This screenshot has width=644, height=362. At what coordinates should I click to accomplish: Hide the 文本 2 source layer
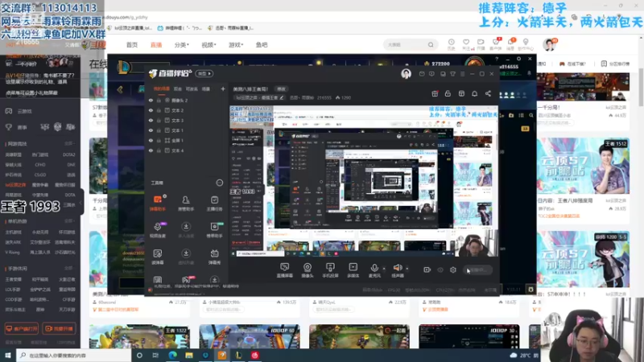coord(151,110)
